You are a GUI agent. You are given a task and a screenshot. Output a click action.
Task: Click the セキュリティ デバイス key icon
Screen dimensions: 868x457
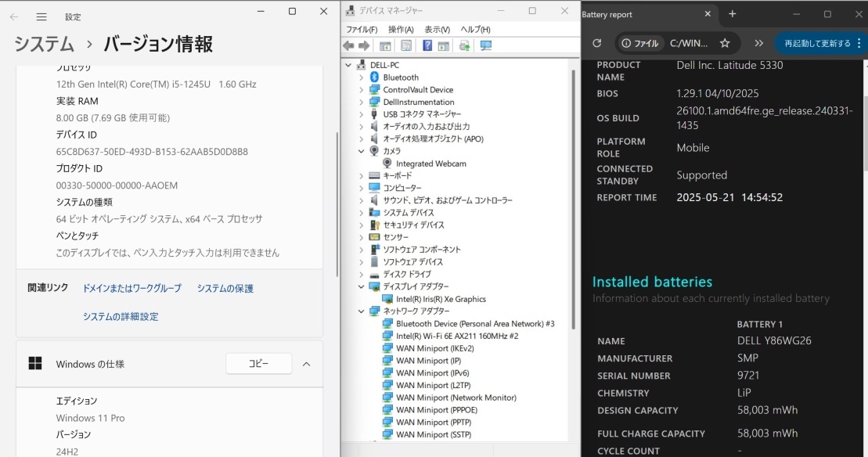(x=374, y=225)
